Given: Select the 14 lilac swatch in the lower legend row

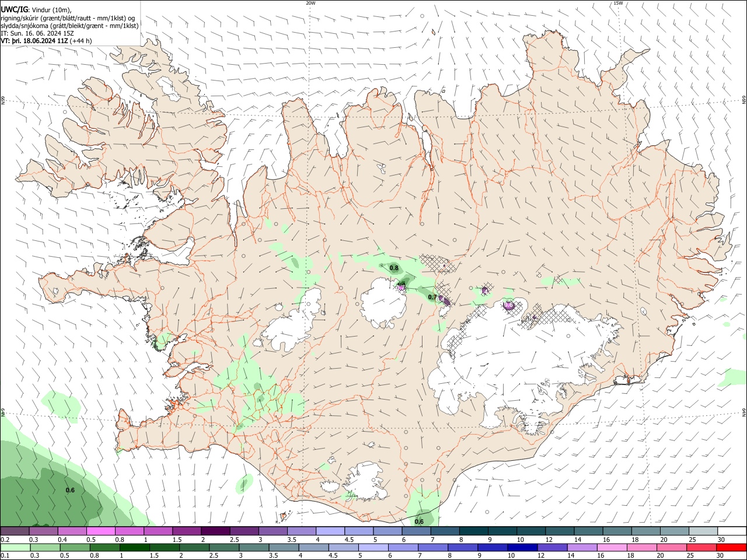Looking at the screenshot, I should (x=581, y=547).
